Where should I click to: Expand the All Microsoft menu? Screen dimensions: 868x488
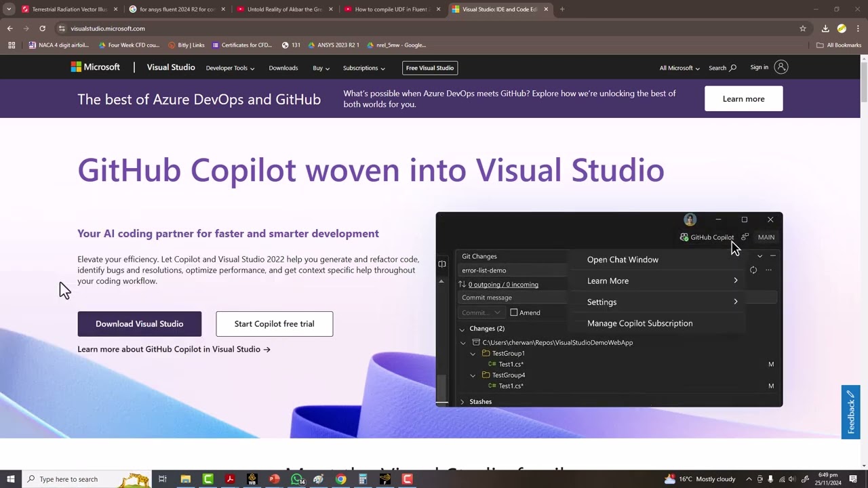[679, 68]
